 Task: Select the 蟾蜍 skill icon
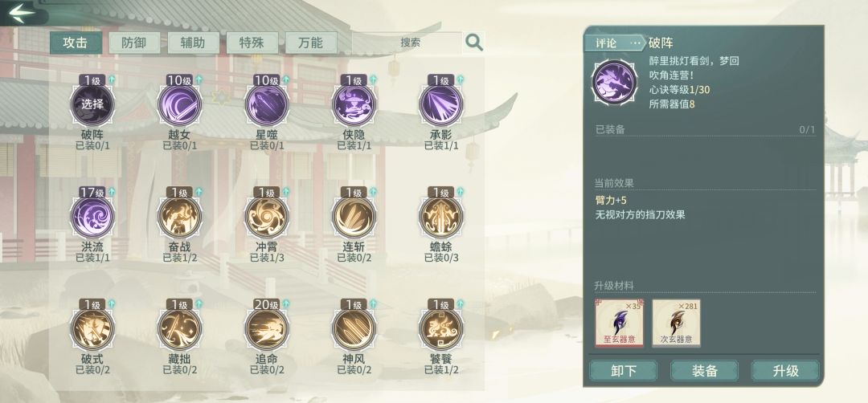(441, 218)
